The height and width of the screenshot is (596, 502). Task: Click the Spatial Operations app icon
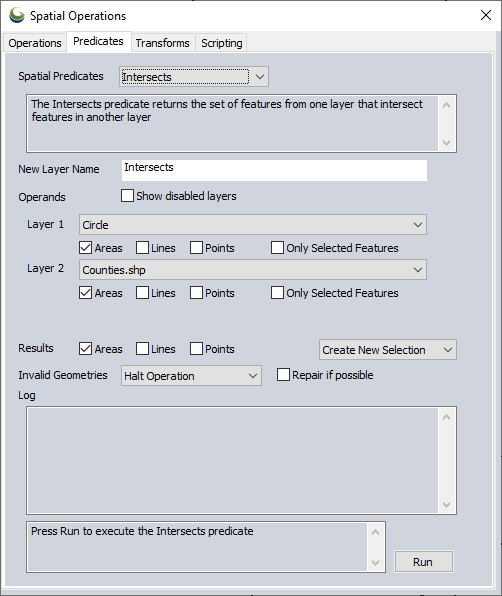16,16
